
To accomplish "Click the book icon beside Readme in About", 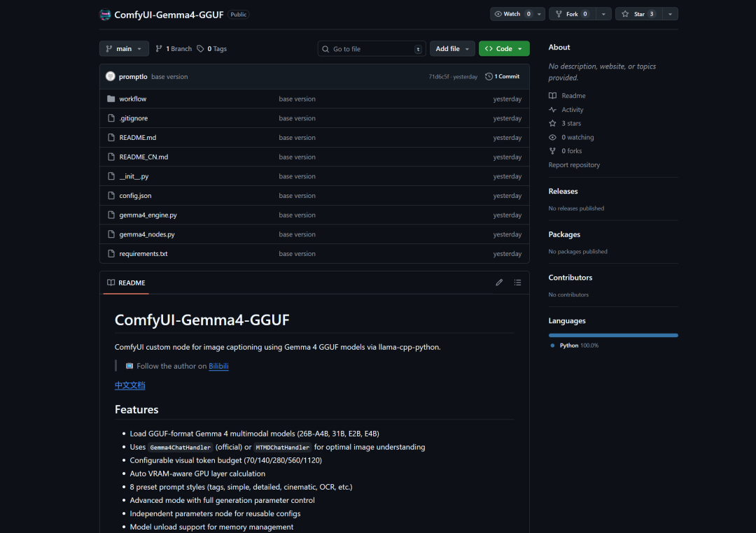I will [552, 95].
